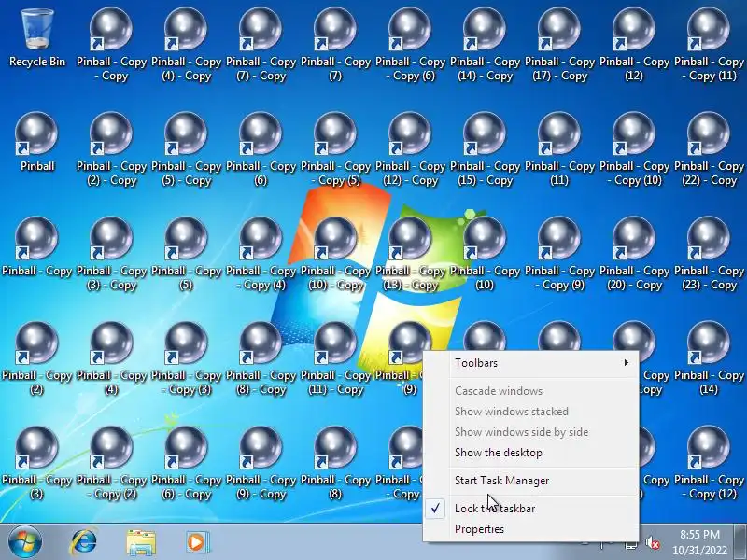Select the 'Pinball' shortcut without Copy suffix
Viewport: 747px width, 560px height.
tap(37, 142)
